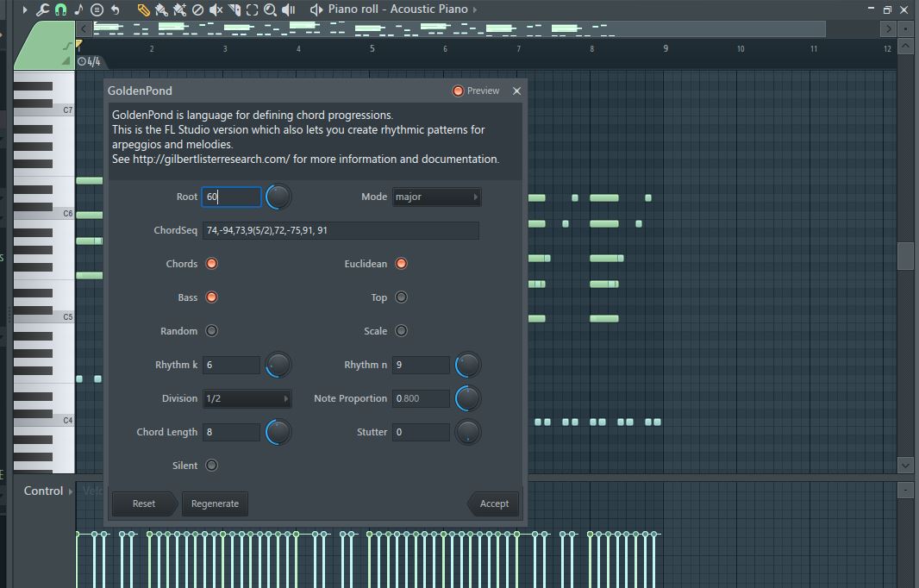The image size is (919, 588).
Task: Select the Slice tool
Action: coord(234,9)
